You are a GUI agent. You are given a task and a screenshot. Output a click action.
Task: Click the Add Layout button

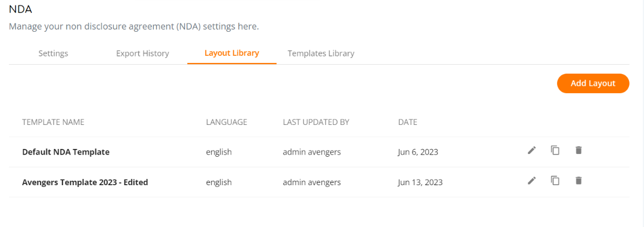pyautogui.click(x=593, y=83)
